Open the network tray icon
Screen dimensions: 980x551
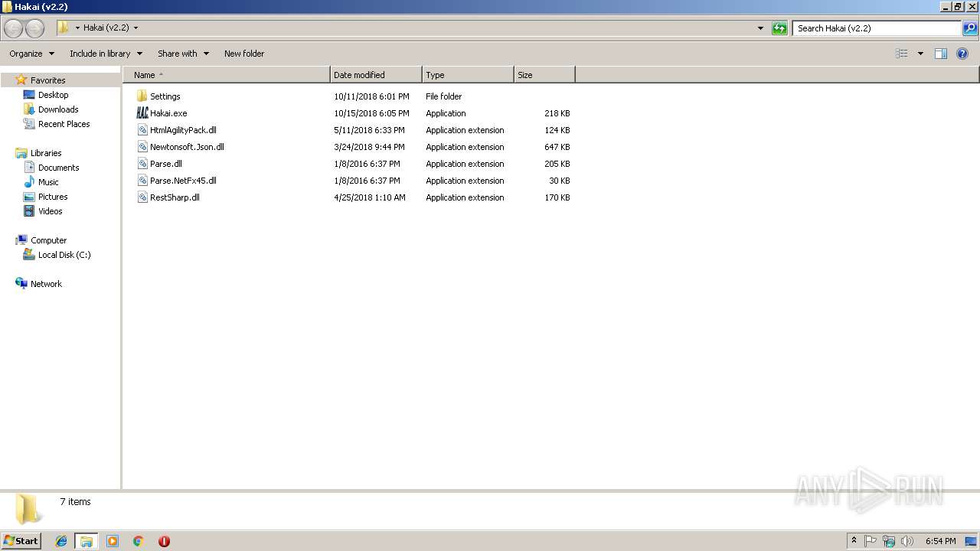(x=889, y=541)
